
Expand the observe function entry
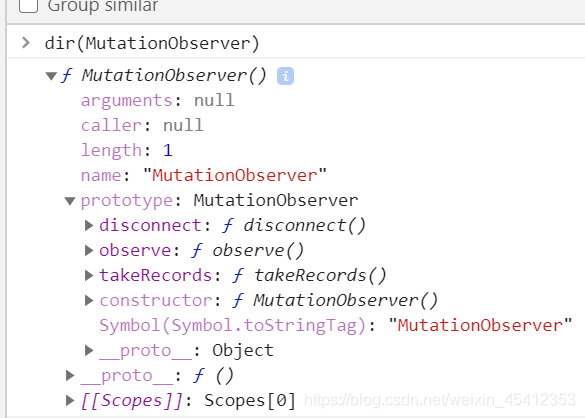[89, 250]
